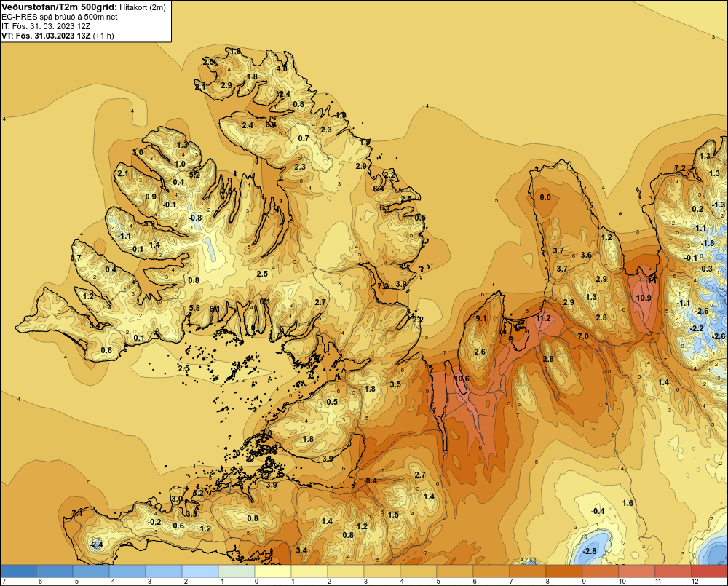Select the 4.8 value in the Westfjords
The image size is (728, 586).
tap(282, 68)
